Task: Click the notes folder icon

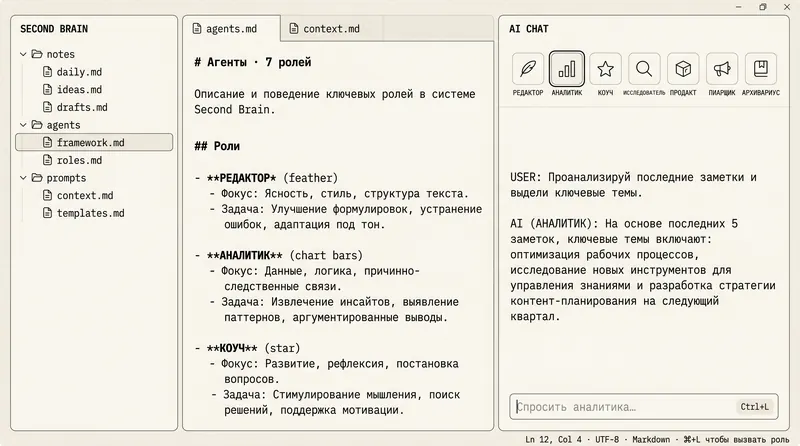Action: click(37, 54)
